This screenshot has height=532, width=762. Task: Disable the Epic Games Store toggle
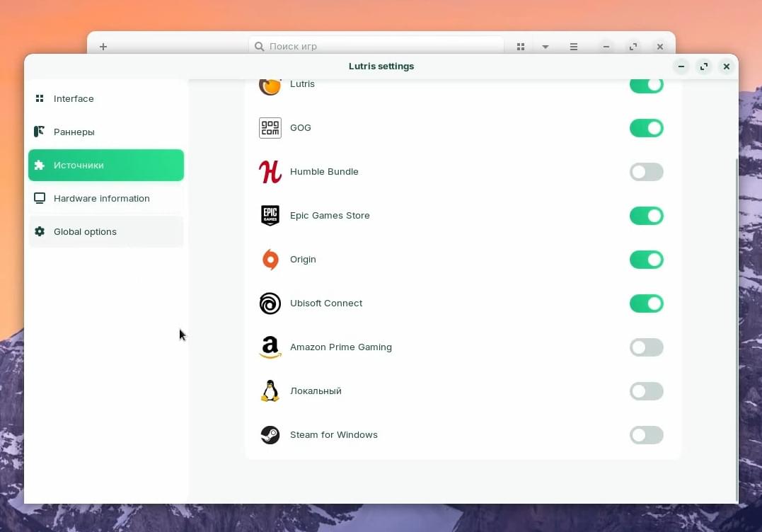pos(647,216)
